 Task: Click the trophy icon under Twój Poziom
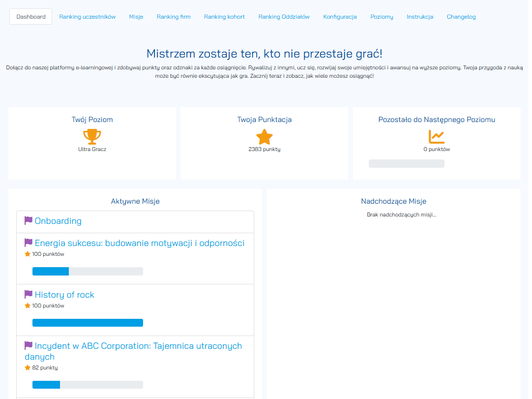pos(92,136)
